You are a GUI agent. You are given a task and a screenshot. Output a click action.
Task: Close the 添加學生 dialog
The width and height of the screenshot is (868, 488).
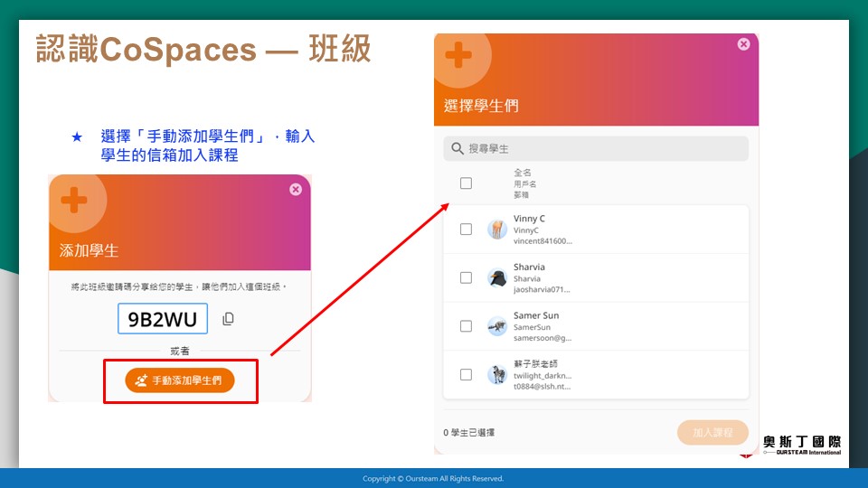(x=296, y=190)
